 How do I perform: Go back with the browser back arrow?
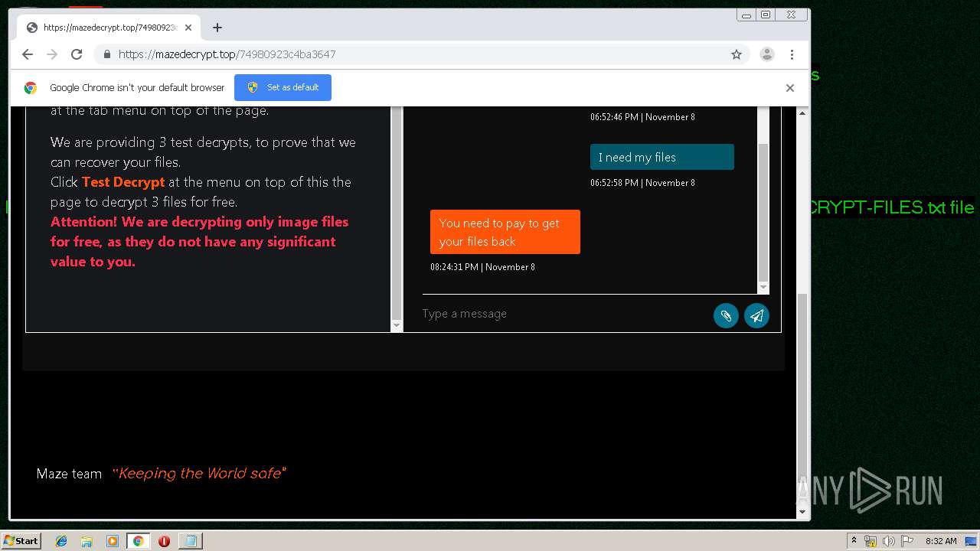28,54
